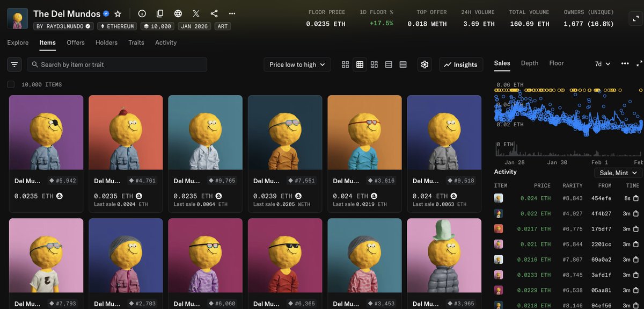Open Del Mundo #9,518 thumbnail
644x309 pixels.
point(444,133)
